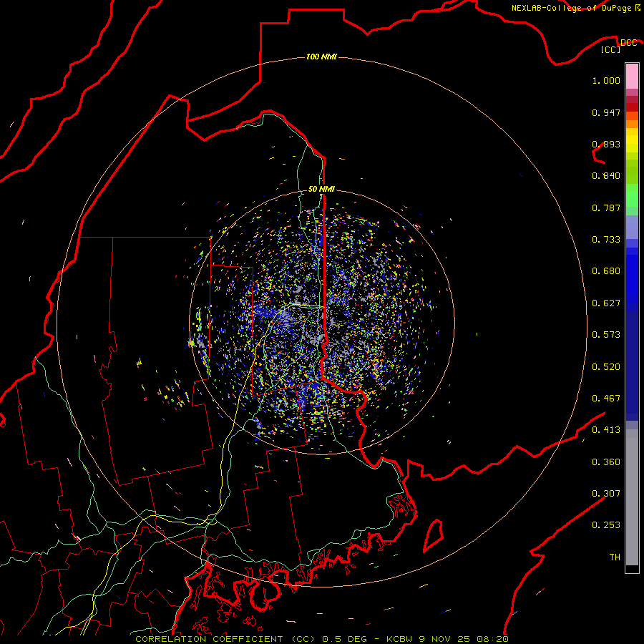Click the TH threshold label
This screenshot has height=644, width=644.
point(615,557)
